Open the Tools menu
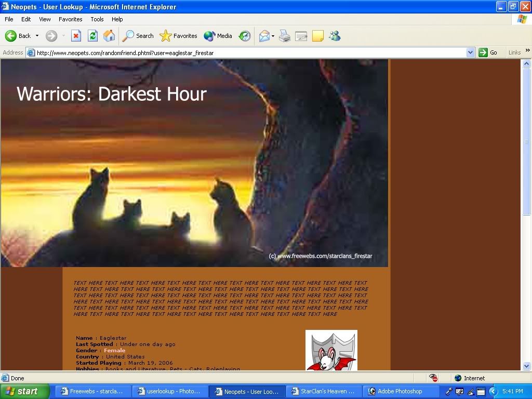The width and height of the screenshot is (532, 399). point(97,19)
